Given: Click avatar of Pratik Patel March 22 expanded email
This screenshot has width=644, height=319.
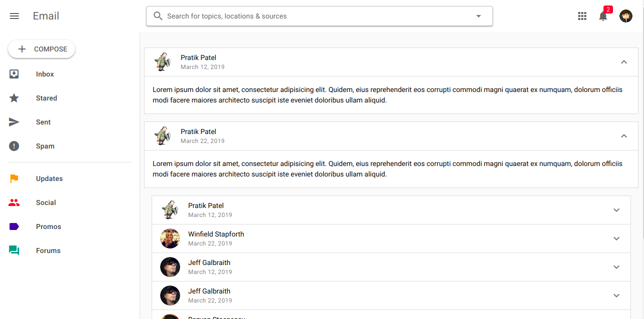Looking at the screenshot, I should [163, 136].
